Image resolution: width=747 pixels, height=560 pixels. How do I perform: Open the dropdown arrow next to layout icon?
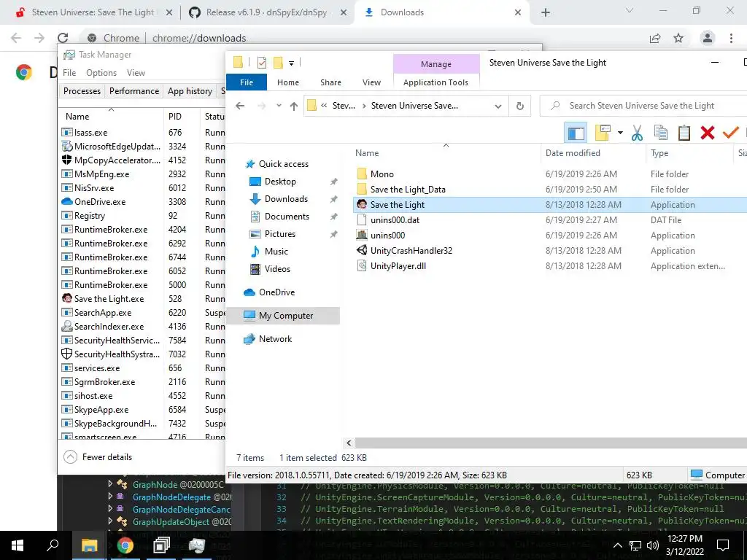click(620, 133)
